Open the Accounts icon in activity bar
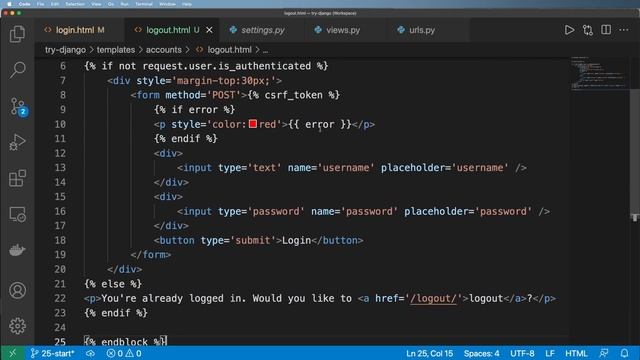Image resolution: width=640 pixels, height=360 pixels. pyautogui.click(x=18, y=290)
